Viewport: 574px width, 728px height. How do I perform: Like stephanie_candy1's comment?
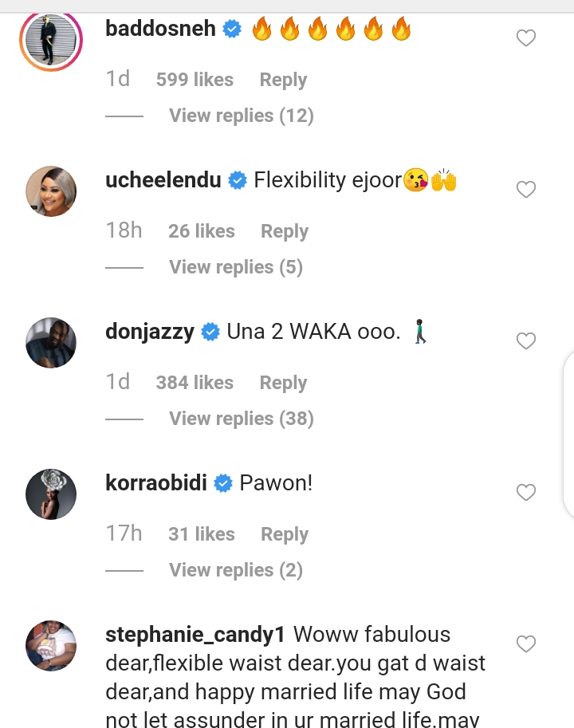coord(526,643)
